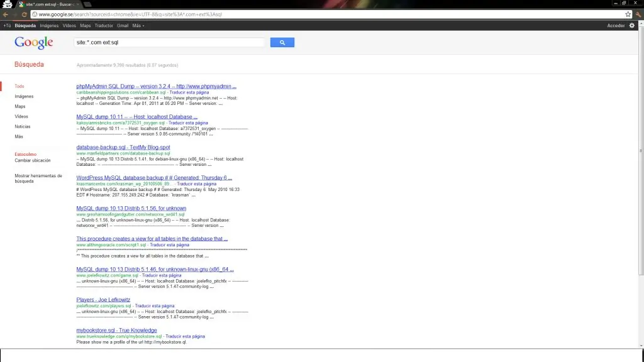Click the results count text 'Aproximadamente 9.390 resultados'
The width and height of the screenshot is (644, 362).
click(x=127, y=65)
